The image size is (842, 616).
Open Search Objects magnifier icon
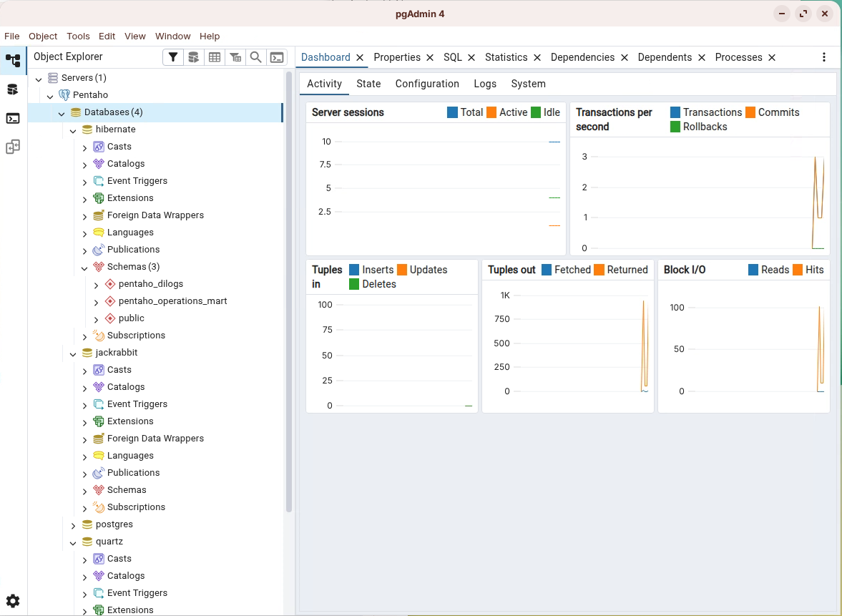tap(255, 57)
